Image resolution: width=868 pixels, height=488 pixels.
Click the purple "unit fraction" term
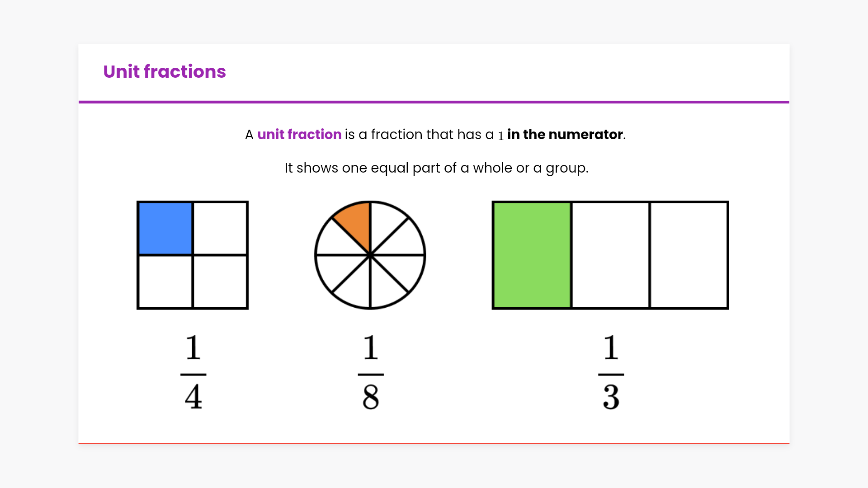(299, 135)
